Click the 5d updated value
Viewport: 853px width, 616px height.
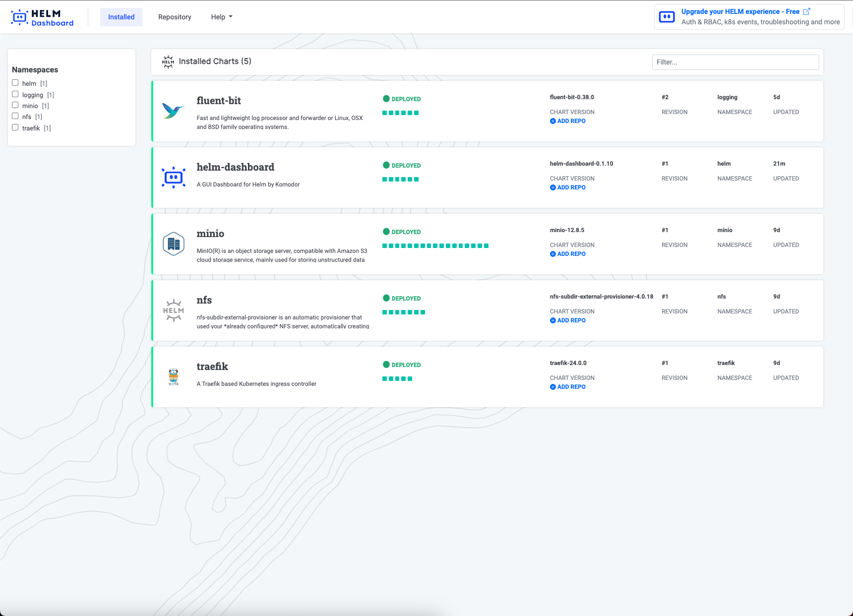[x=777, y=97]
